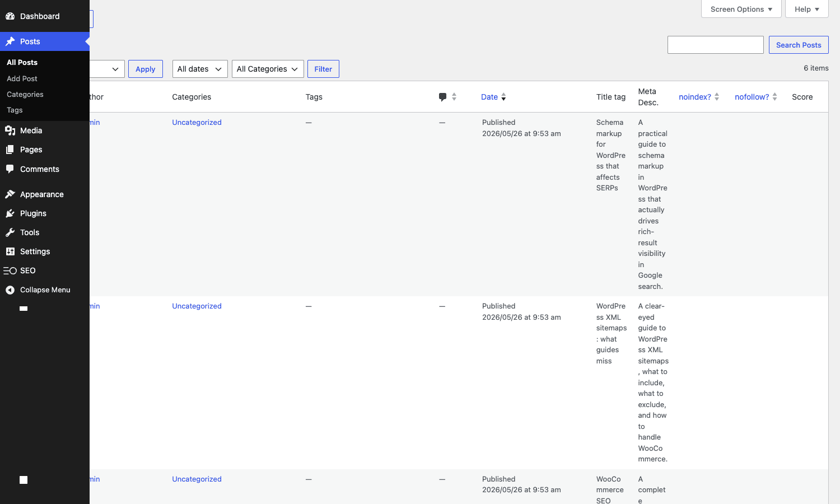Viewport: 840px width, 504px height.
Task: Click Published date of Schema markup post
Action: click(x=521, y=128)
